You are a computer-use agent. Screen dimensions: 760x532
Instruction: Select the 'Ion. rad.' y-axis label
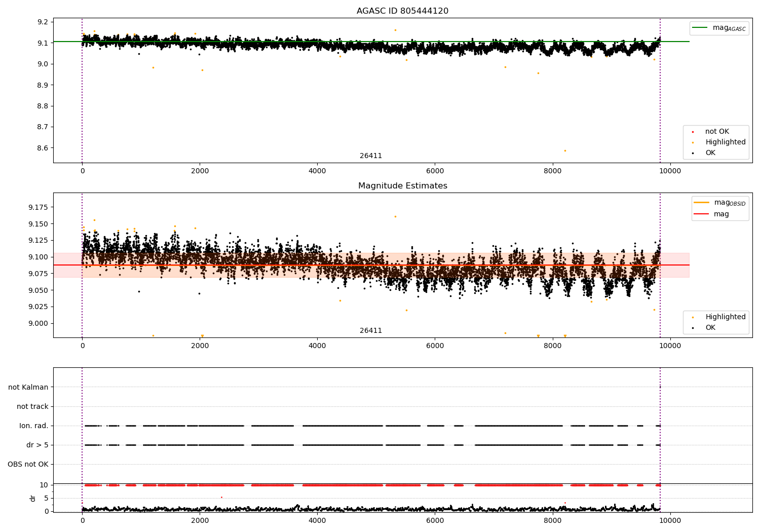34,426
